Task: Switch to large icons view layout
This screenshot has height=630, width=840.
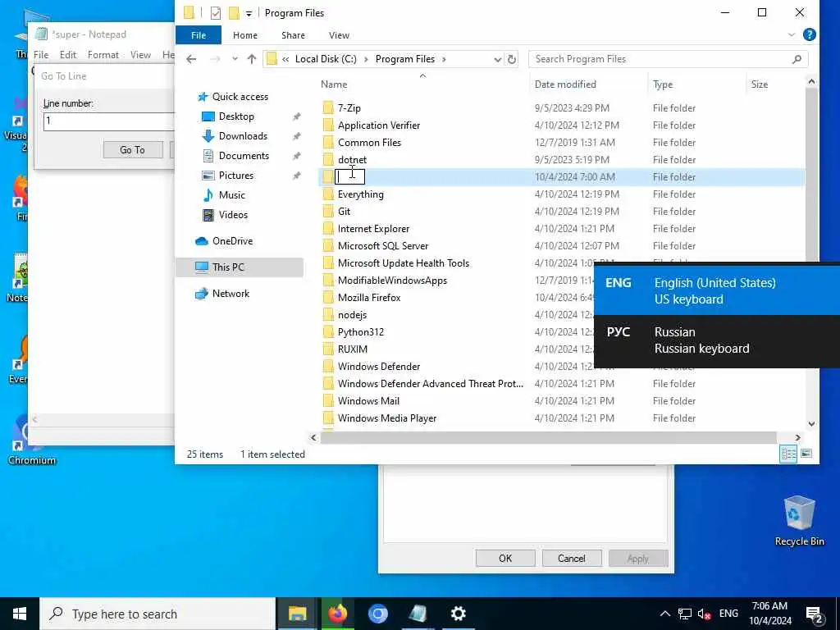Action: pos(806,454)
